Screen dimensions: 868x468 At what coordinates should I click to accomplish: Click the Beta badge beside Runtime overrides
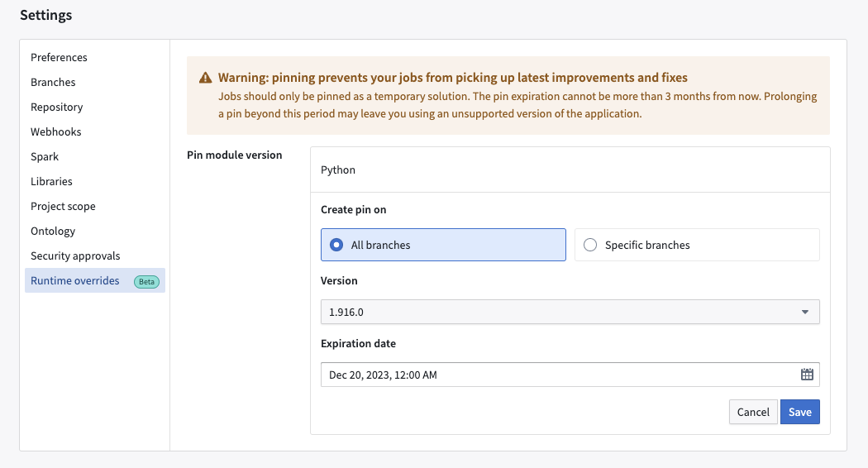[x=146, y=281]
